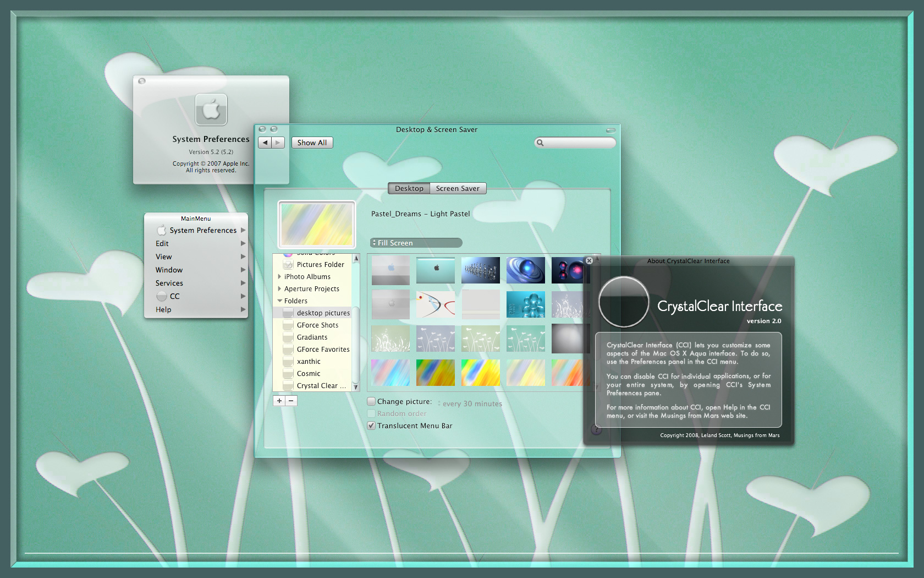Select the red and black curves wallpaper
924x578 pixels.
[x=436, y=304]
